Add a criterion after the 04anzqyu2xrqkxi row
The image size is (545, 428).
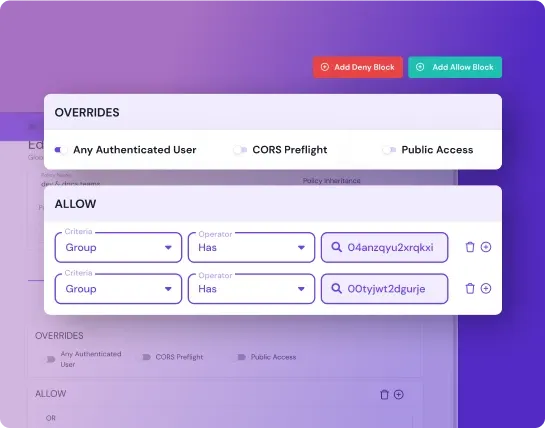(486, 247)
